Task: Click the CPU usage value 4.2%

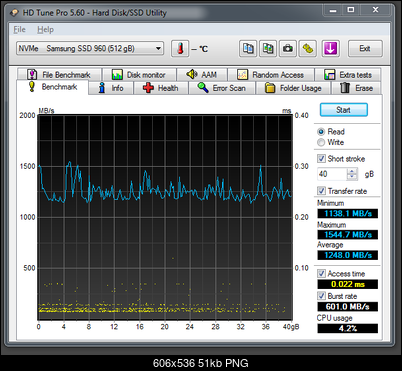Action: pos(348,328)
